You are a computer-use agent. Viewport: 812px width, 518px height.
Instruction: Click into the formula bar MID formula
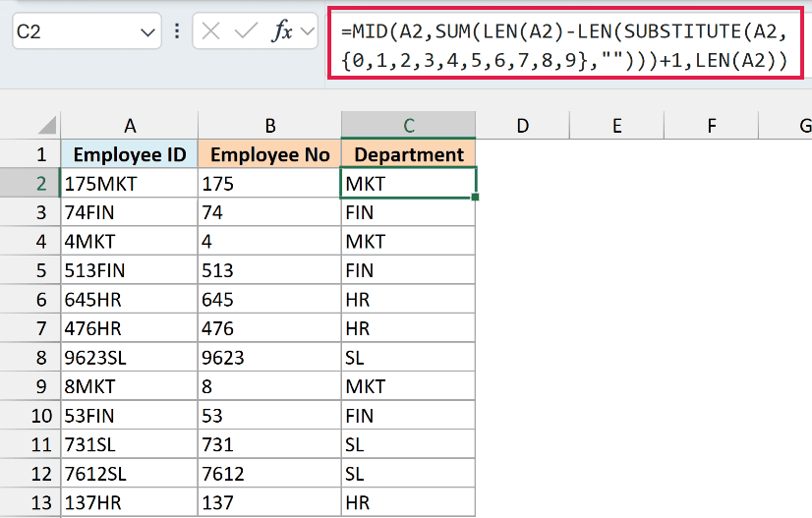tap(565, 46)
